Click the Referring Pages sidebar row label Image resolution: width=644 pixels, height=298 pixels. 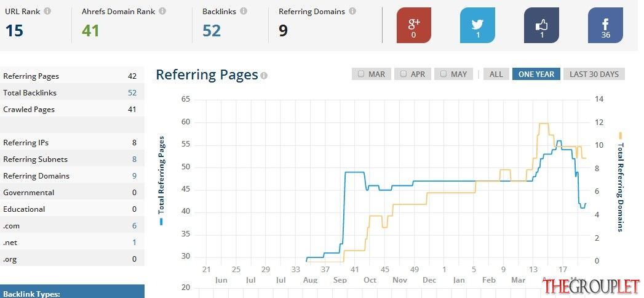(x=31, y=76)
